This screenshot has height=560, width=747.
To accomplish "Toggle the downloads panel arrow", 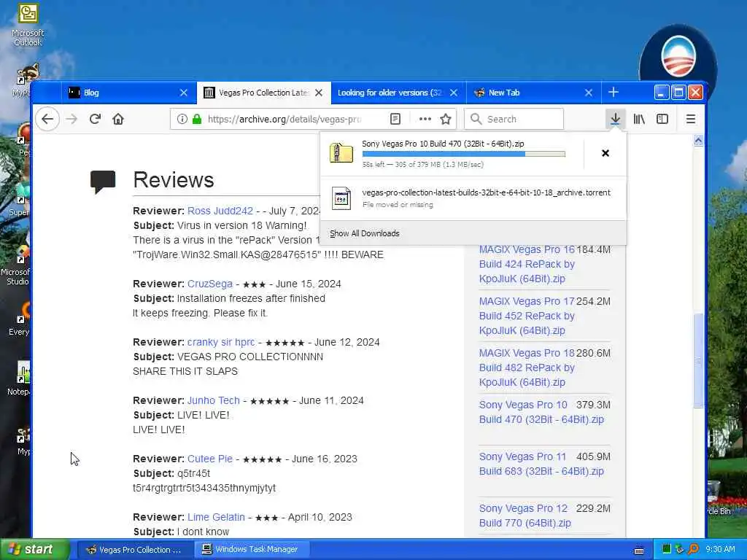I will click(x=615, y=119).
